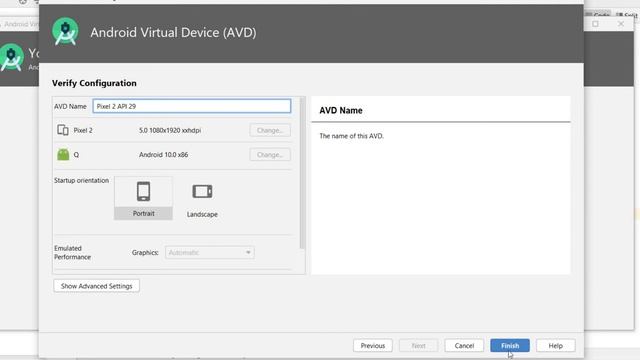
Task: Go back with the Previous button
Action: pos(373,345)
